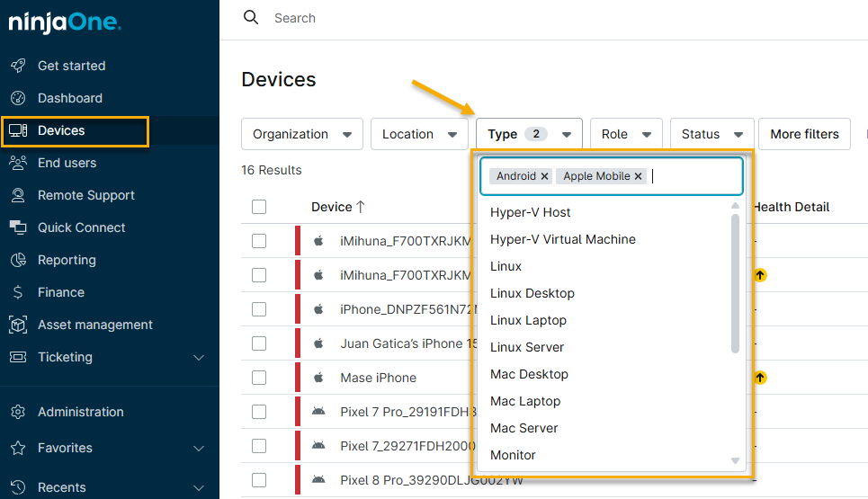Choose Mac Laptop in the type list

(x=525, y=401)
